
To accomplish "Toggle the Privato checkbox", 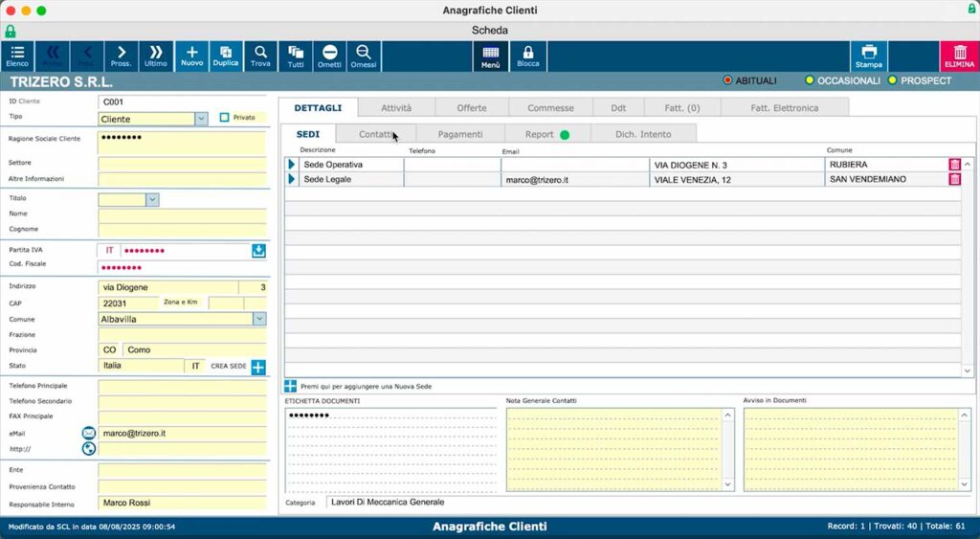I will coord(224,117).
